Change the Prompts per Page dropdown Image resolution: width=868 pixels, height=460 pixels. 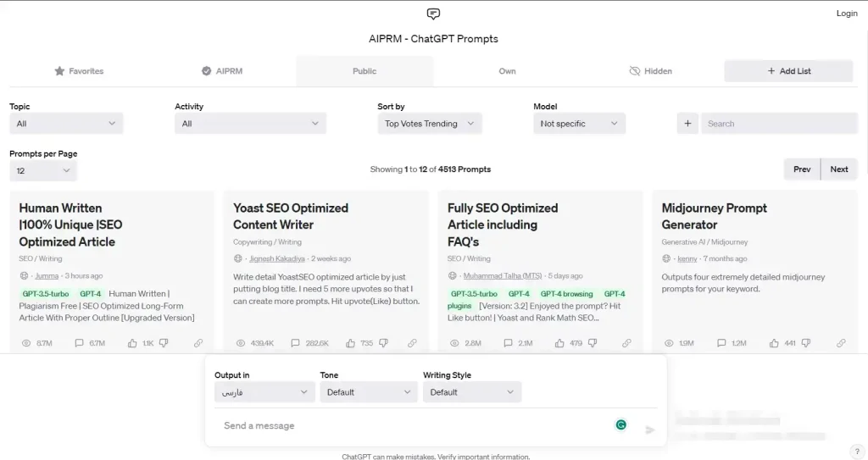tap(42, 170)
